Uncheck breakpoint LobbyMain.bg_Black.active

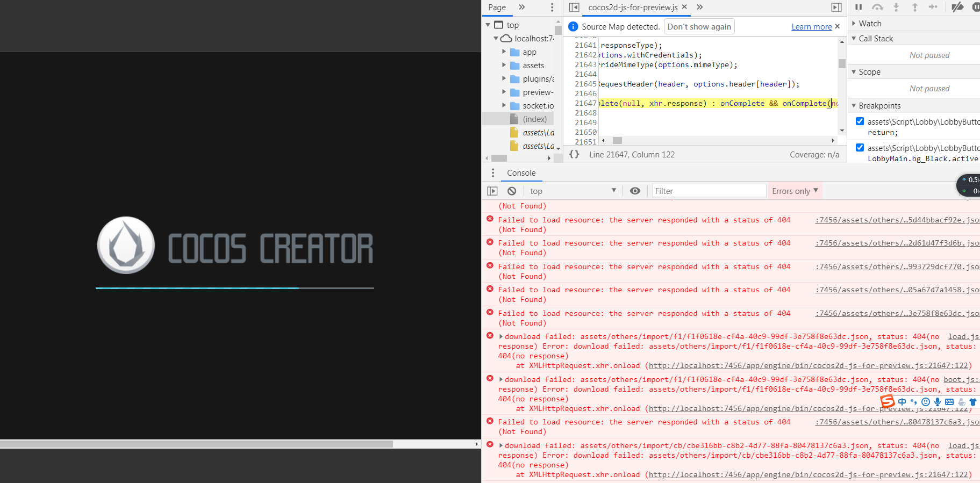click(x=860, y=148)
